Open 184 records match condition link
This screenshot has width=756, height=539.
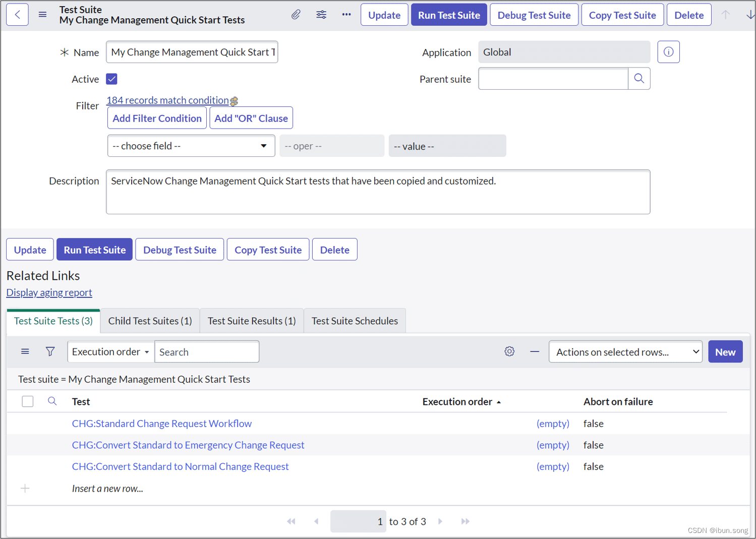point(167,100)
